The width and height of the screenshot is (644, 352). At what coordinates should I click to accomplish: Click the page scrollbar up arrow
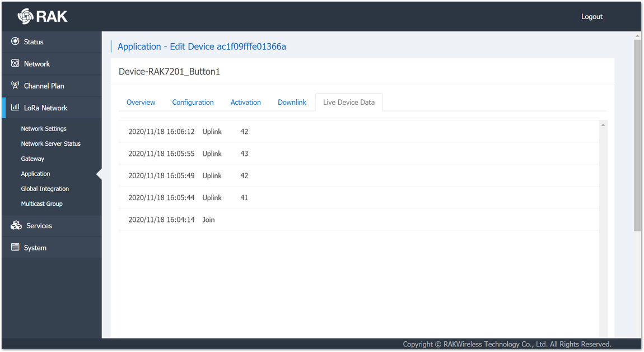pyautogui.click(x=637, y=36)
